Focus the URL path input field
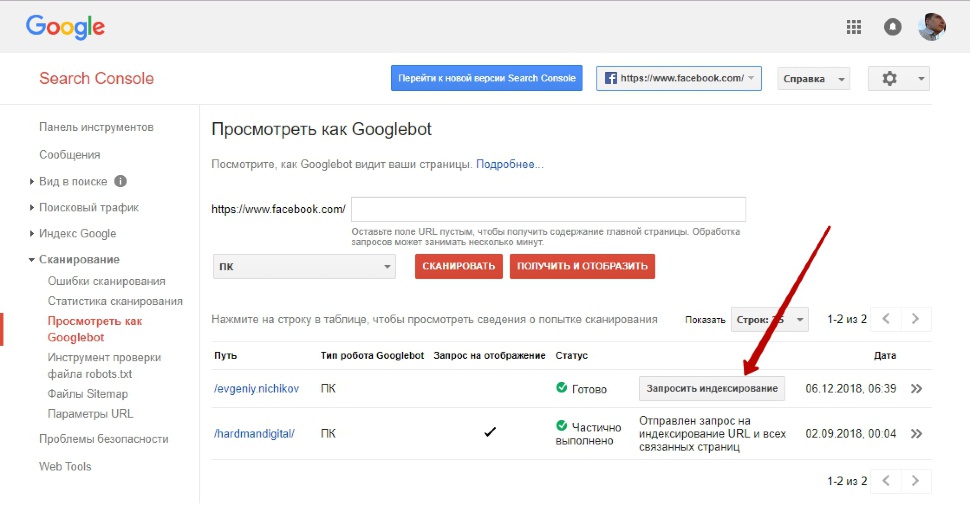970x506 pixels. click(548, 209)
